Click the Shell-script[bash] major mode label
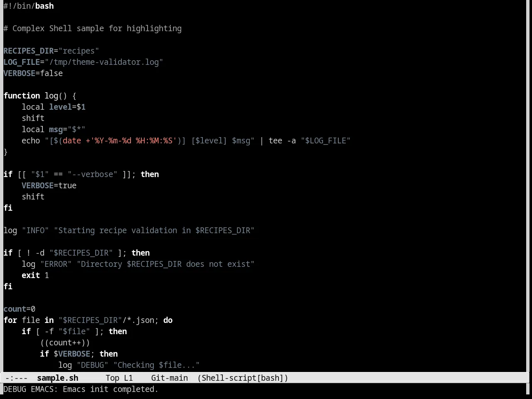The width and height of the screenshot is (532, 399). coord(243,378)
